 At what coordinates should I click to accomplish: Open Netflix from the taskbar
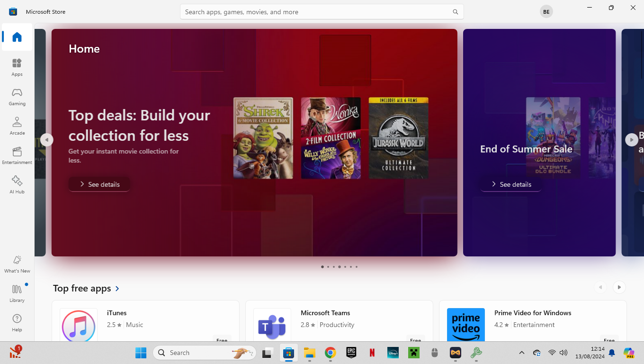(x=372, y=353)
